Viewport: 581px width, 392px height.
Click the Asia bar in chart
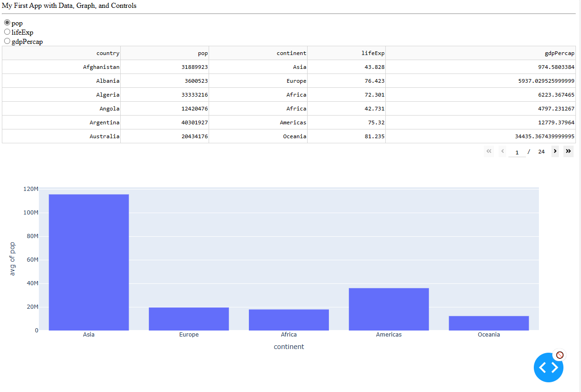(89, 262)
